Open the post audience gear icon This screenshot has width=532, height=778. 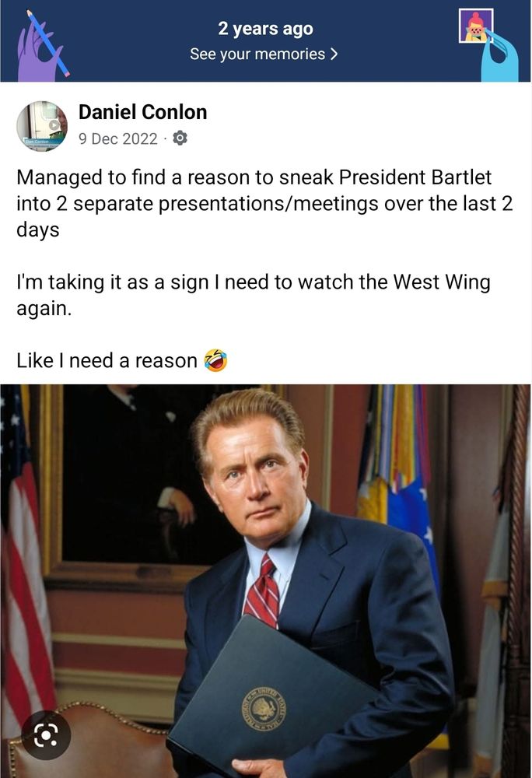(180, 138)
